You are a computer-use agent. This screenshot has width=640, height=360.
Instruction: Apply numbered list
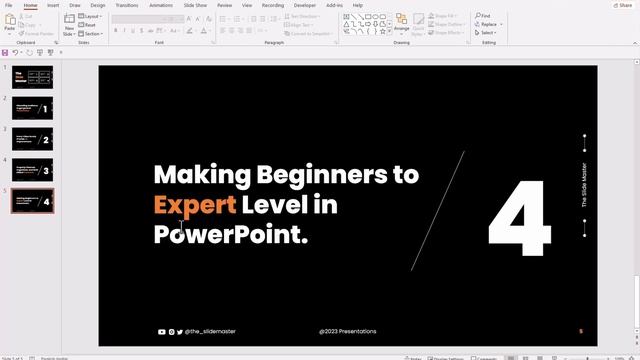tap(238, 19)
